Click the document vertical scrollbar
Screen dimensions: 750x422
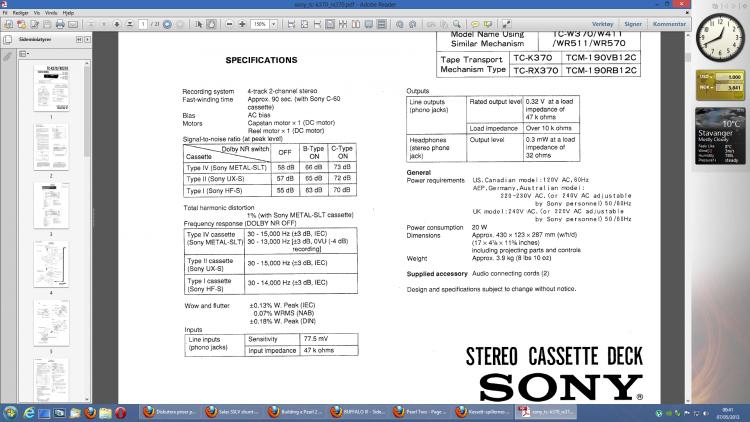(688, 218)
